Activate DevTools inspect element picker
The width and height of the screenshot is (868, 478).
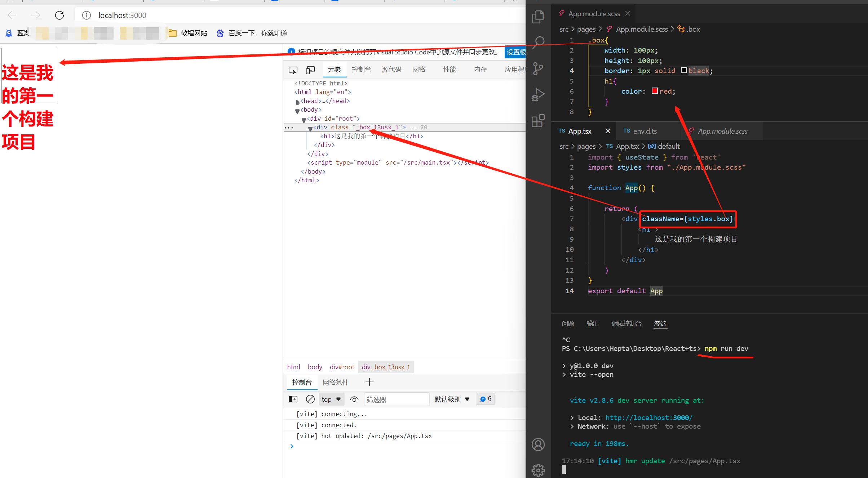pos(293,70)
